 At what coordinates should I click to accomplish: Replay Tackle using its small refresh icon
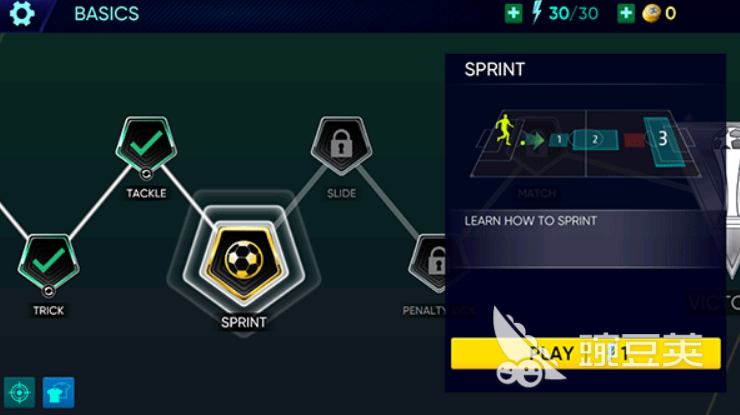click(x=146, y=174)
